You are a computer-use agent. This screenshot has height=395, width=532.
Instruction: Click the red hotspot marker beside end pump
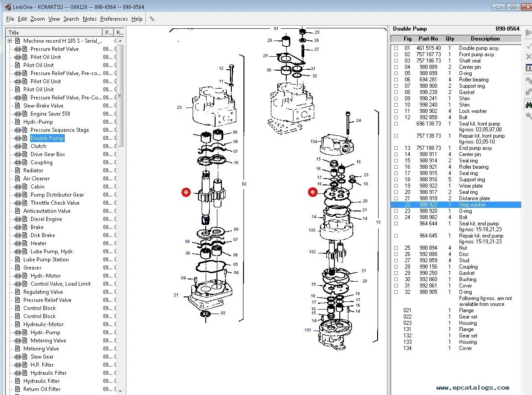point(312,192)
